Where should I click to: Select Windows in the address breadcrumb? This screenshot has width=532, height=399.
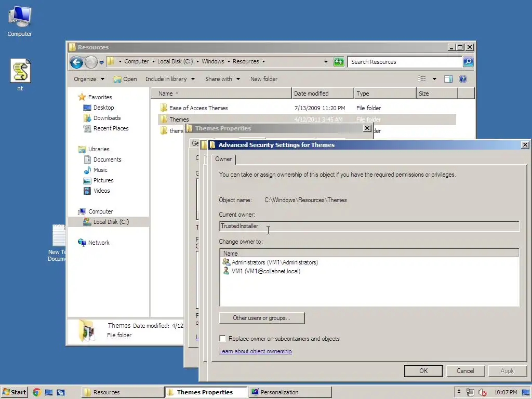pos(212,61)
